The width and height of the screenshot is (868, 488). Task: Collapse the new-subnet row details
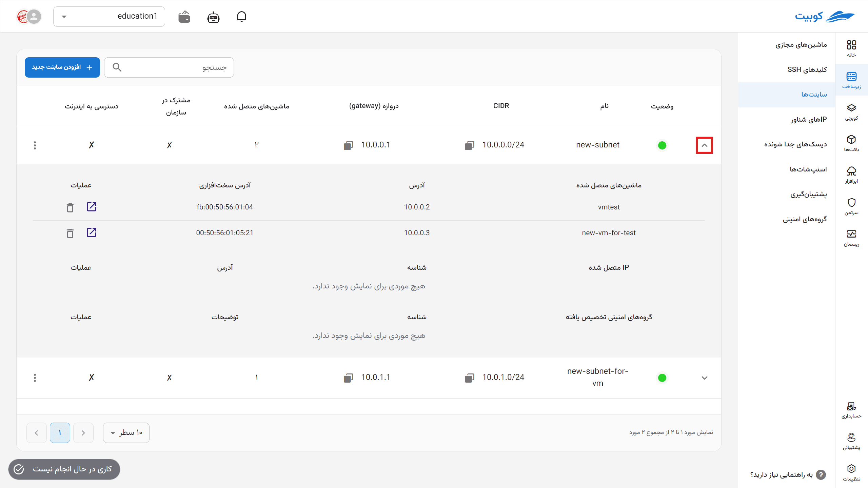[704, 145]
